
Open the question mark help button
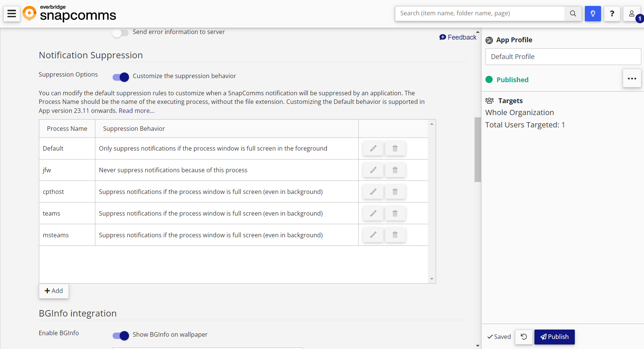coord(612,13)
